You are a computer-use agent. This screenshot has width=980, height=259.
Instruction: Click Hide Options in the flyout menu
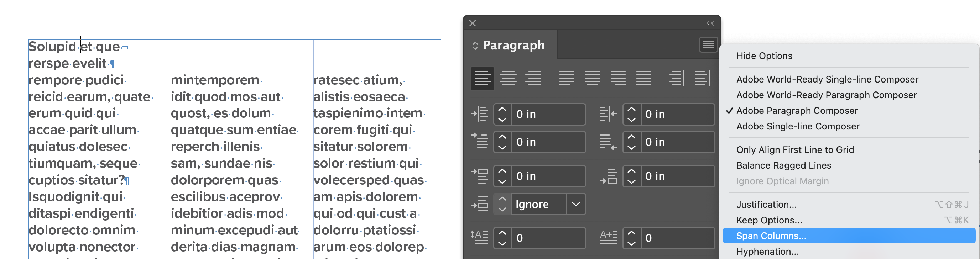click(x=764, y=55)
